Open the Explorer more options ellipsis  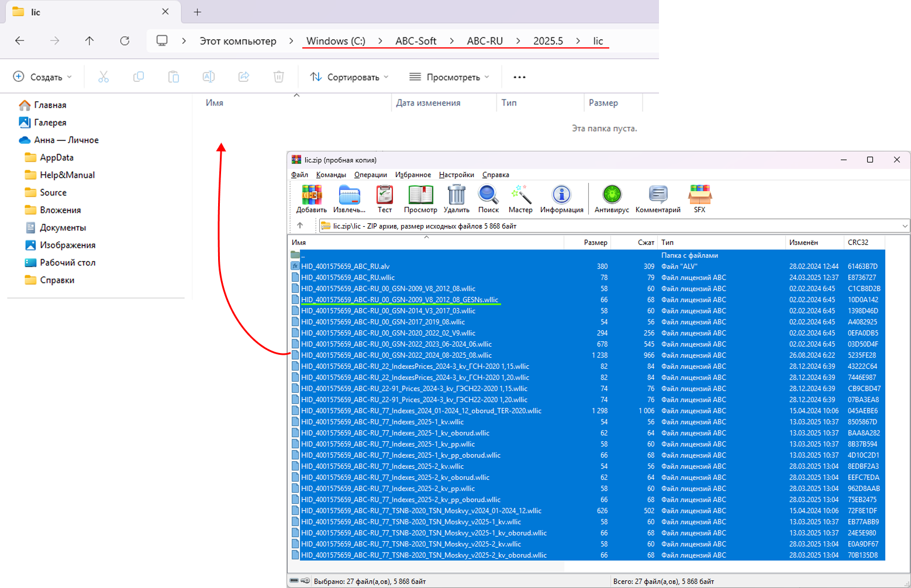(x=519, y=77)
